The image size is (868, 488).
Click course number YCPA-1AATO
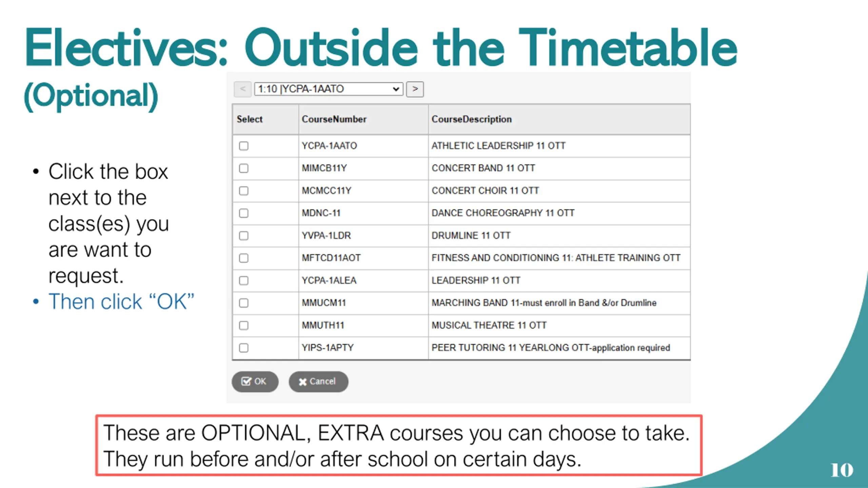329,146
